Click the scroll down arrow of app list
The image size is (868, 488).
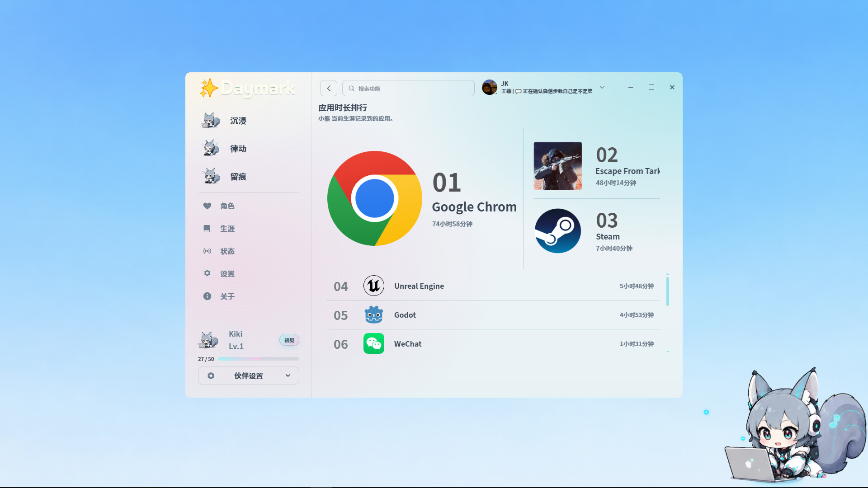668,352
